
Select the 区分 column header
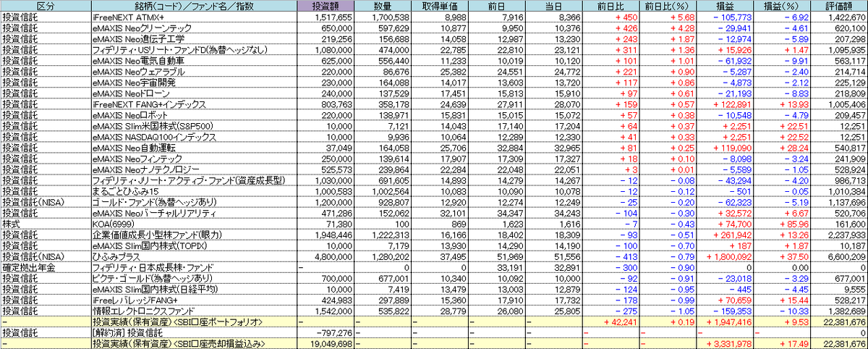click(x=45, y=5)
